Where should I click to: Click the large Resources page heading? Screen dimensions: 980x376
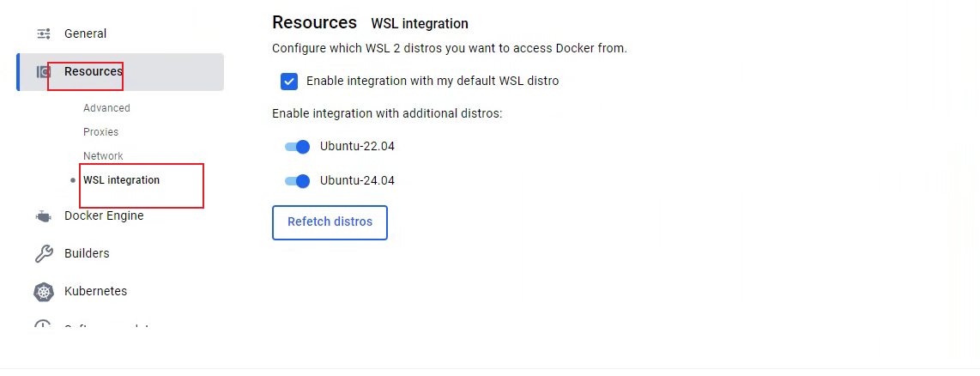click(x=314, y=22)
